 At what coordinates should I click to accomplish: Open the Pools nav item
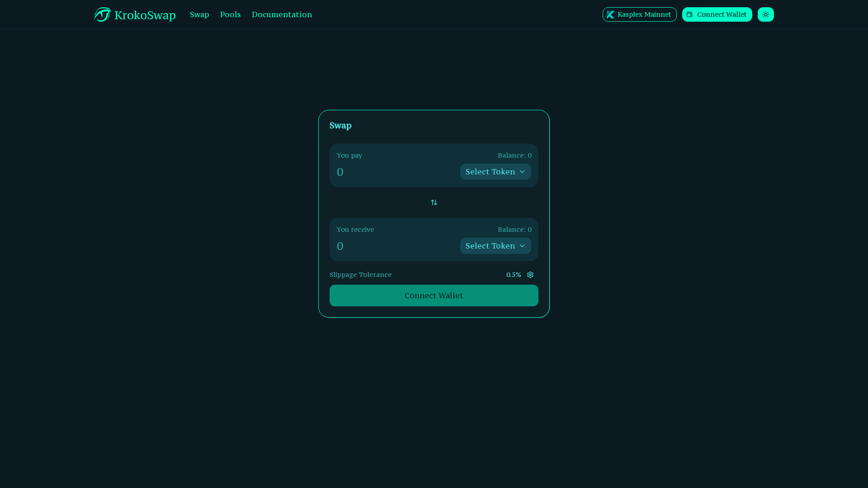pyautogui.click(x=231, y=14)
